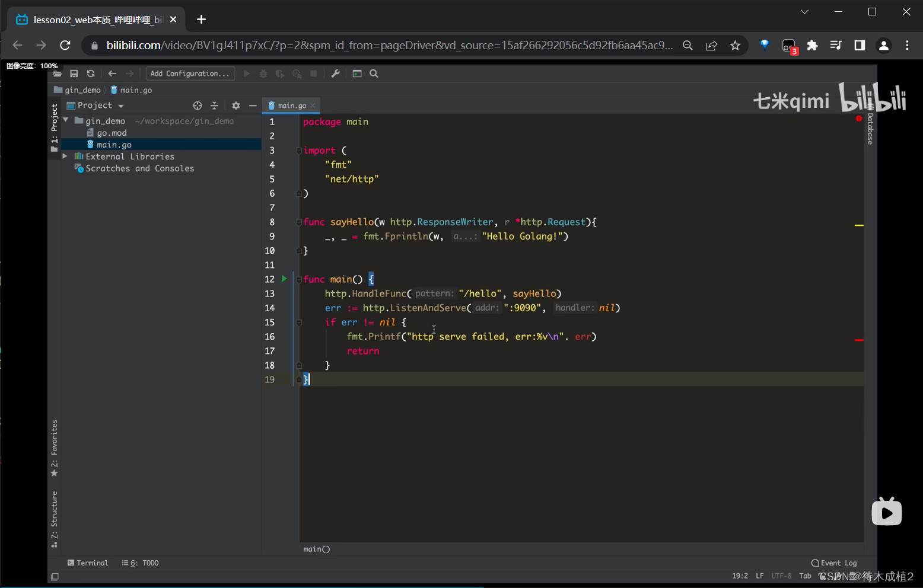This screenshot has width=923, height=588.
Task: Open the IDE open-file folder icon
Action: pyautogui.click(x=58, y=73)
